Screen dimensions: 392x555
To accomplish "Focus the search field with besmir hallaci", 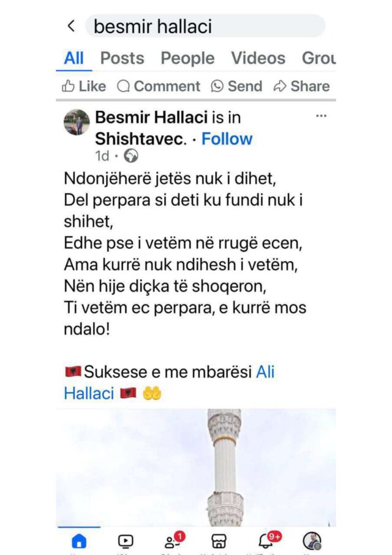I will 205,26.
